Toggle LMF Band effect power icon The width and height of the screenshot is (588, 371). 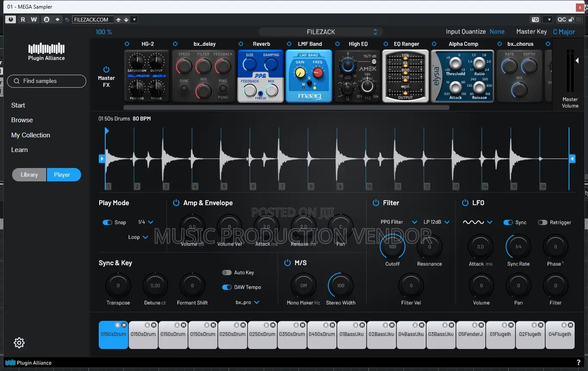[289, 44]
